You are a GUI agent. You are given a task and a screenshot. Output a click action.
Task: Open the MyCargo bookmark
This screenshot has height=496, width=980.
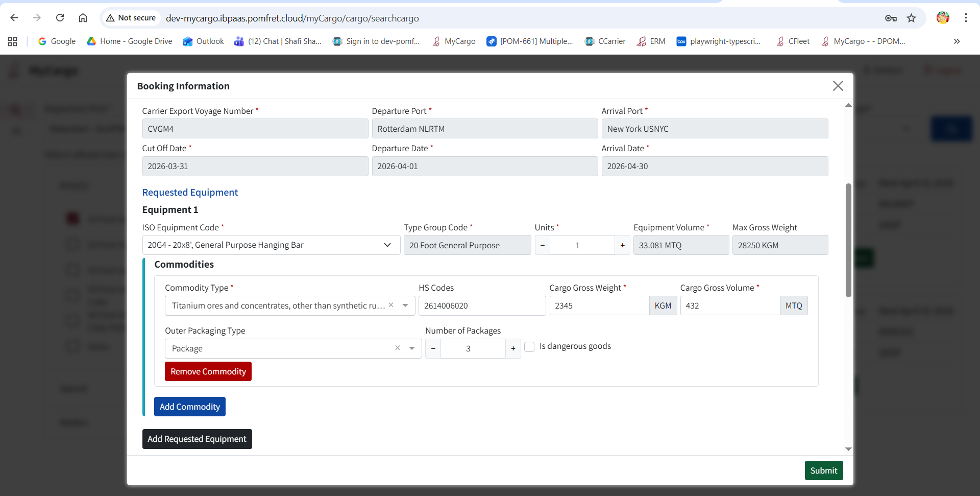(454, 41)
